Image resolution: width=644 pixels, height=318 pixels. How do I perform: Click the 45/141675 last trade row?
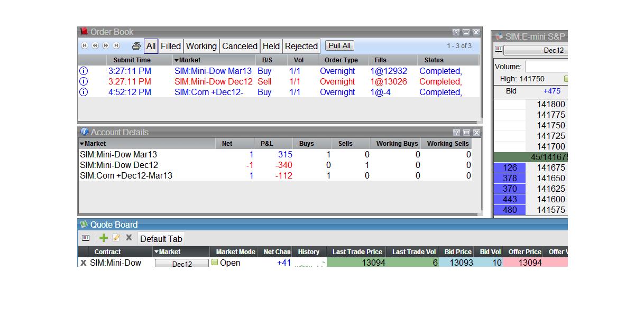click(530, 157)
